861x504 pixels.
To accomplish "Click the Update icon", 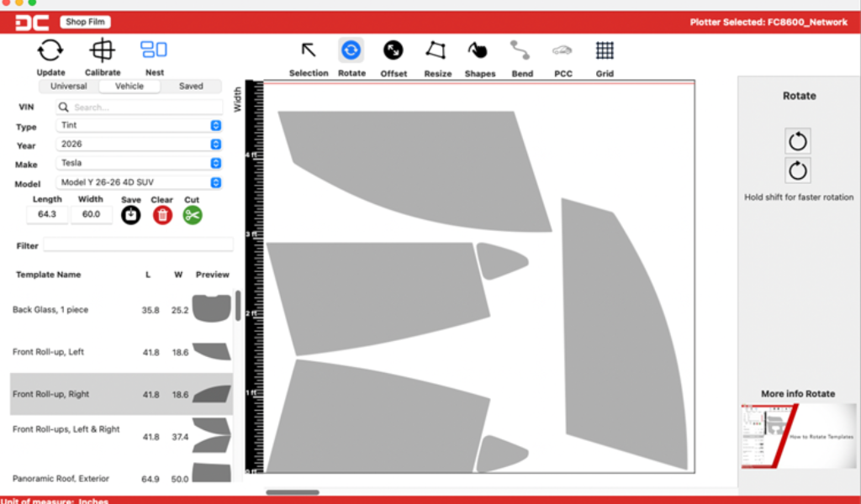I will (50, 50).
